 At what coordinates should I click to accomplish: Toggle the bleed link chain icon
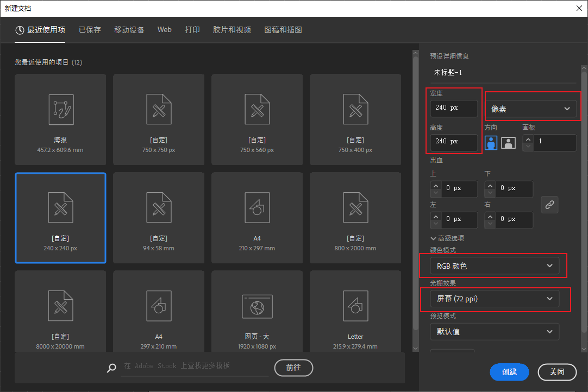(x=549, y=205)
